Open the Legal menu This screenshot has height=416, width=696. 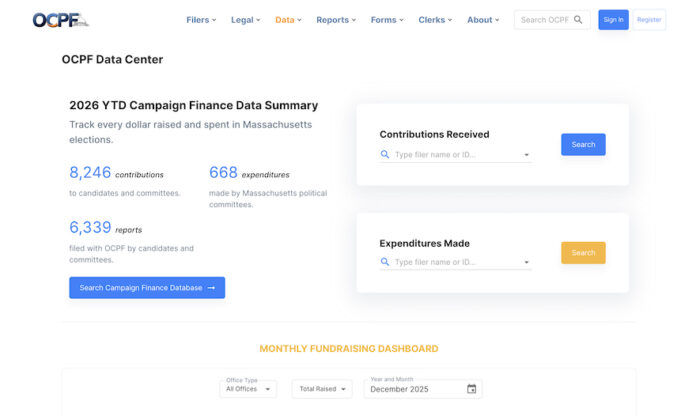[x=245, y=20]
